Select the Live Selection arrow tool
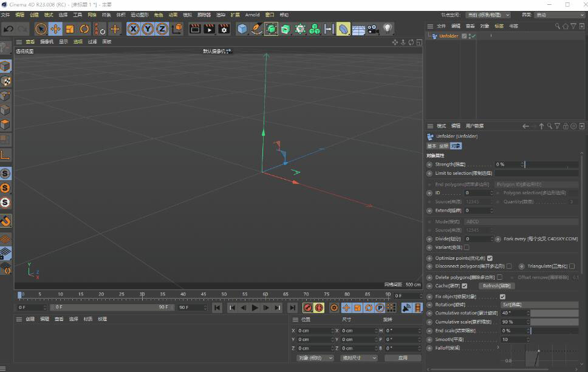This screenshot has width=588, height=372. (41, 29)
